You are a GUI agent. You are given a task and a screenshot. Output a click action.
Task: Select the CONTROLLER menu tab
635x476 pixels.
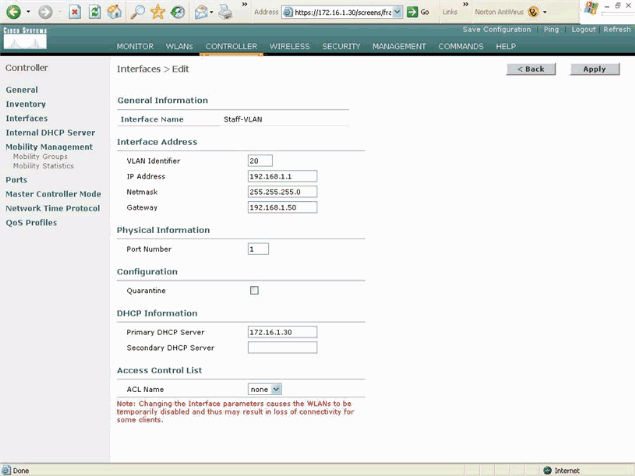231,46
